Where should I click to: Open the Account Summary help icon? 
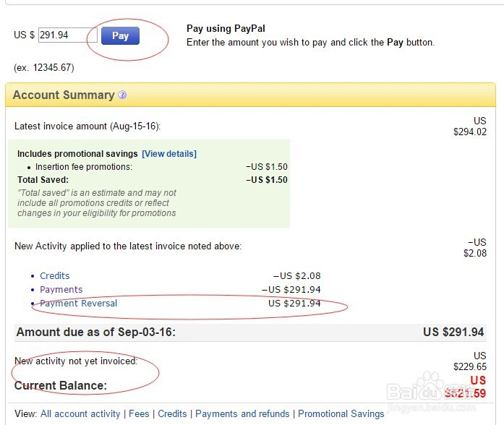tap(122, 95)
